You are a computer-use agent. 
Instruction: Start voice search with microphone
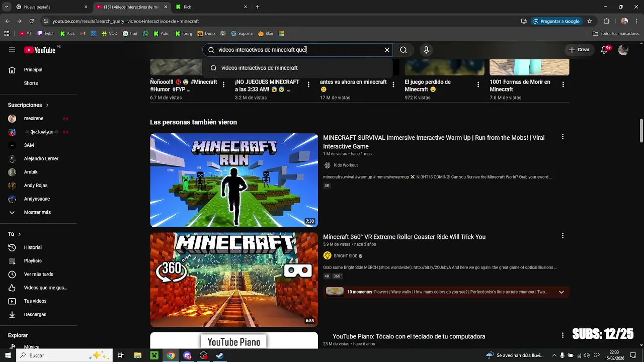click(x=426, y=50)
